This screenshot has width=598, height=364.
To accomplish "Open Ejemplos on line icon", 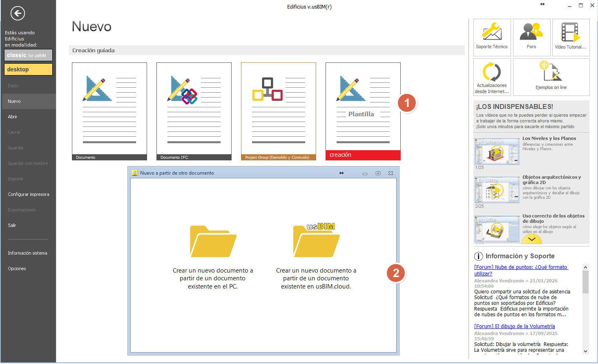I will [551, 77].
